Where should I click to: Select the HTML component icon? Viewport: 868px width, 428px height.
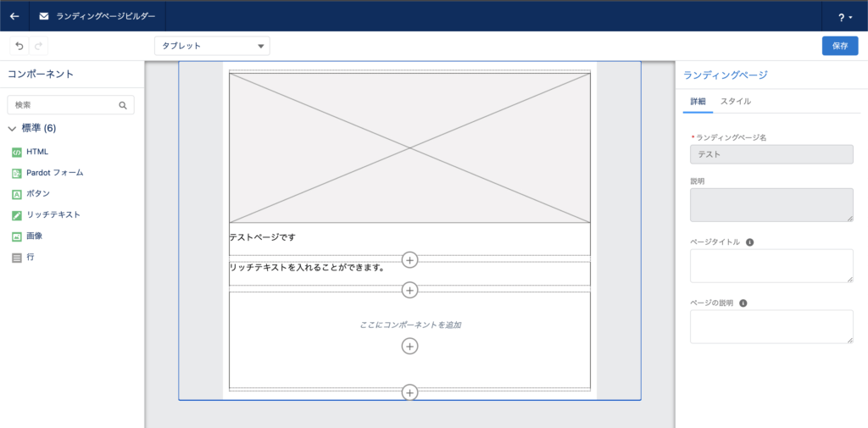click(17, 152)
